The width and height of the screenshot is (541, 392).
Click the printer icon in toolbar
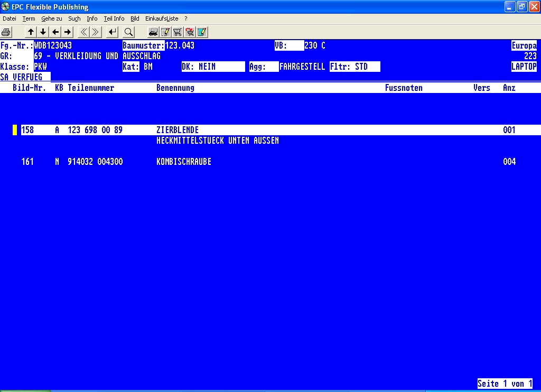click(x=6, y=32)
